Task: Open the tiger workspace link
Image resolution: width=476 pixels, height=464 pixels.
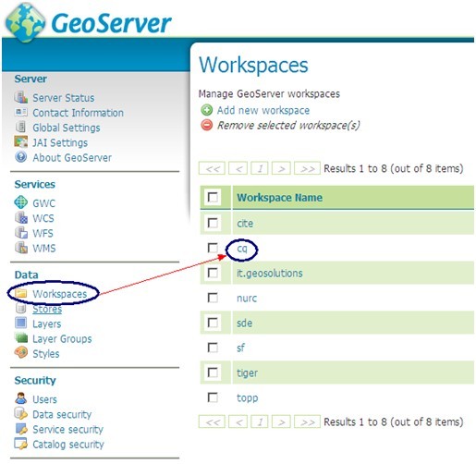Action: [x=247, y=372]
